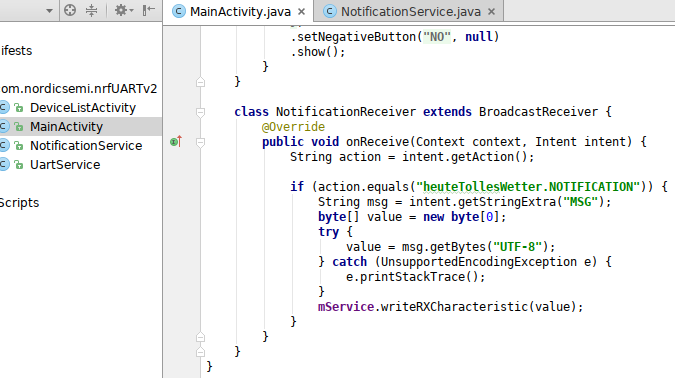Click the "heuteTollesWetter.NOTIFICATION" string
Image resolution: width=675 pixels, height=378 pixels.
(x=528, y=187)
